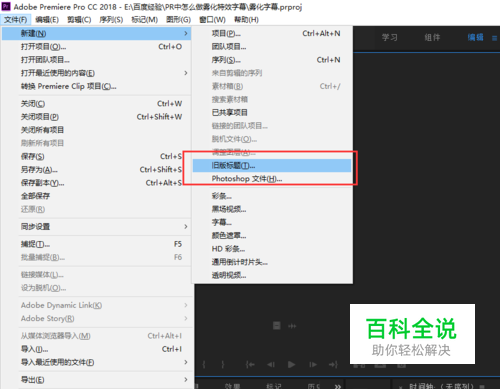
Task: Choose 全部保存 menu entry
Action: (97, 196)
